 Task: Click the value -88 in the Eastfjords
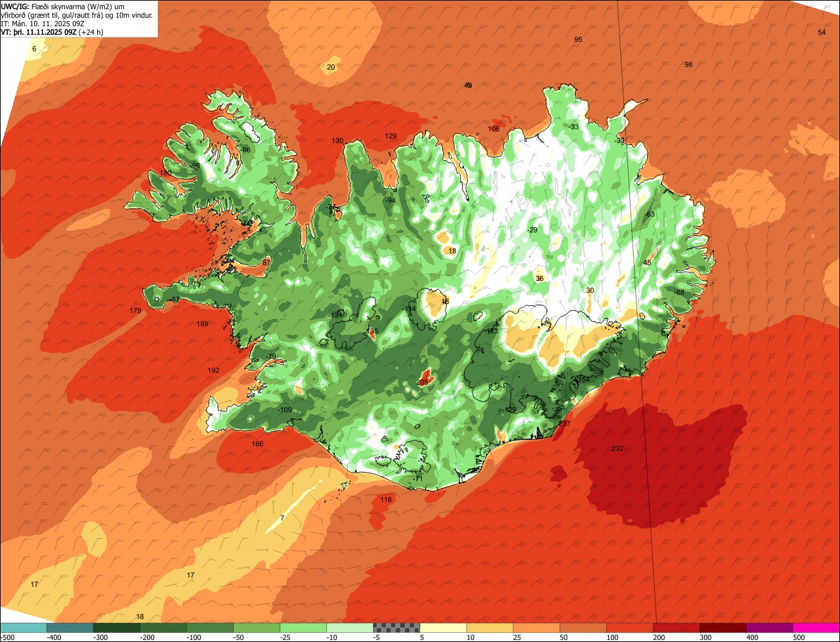coord(679,292)
